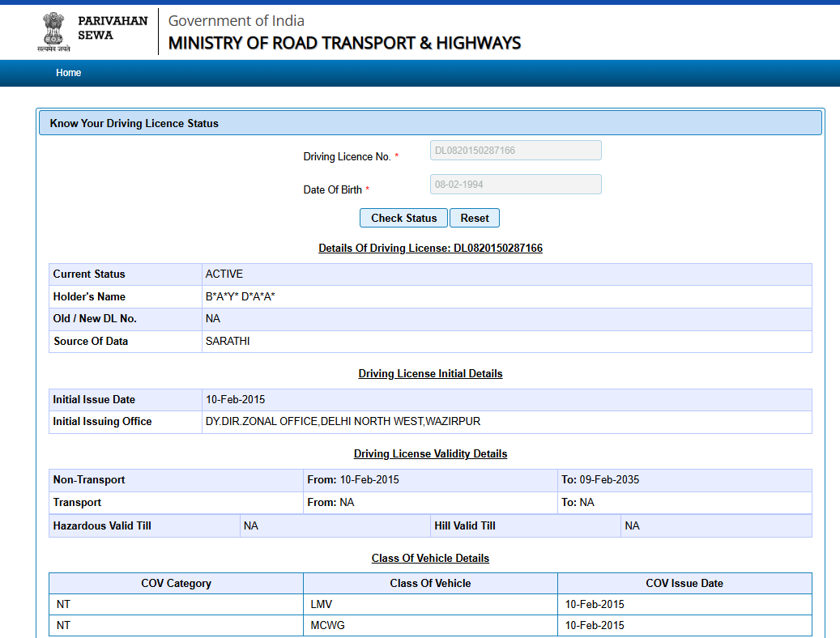This screenshot has height=638, width=840.
Task: Click the national emblem logo
Action: click(53, 31)
